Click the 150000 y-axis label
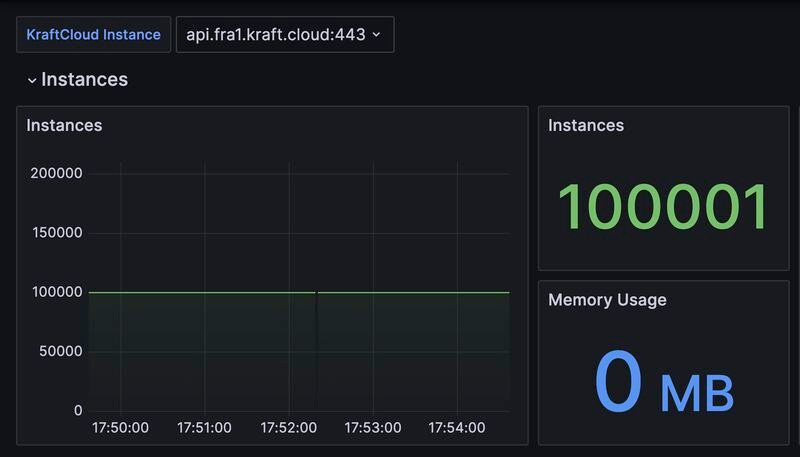This screenshot has height=457, width=800. (x=57, y=233)
